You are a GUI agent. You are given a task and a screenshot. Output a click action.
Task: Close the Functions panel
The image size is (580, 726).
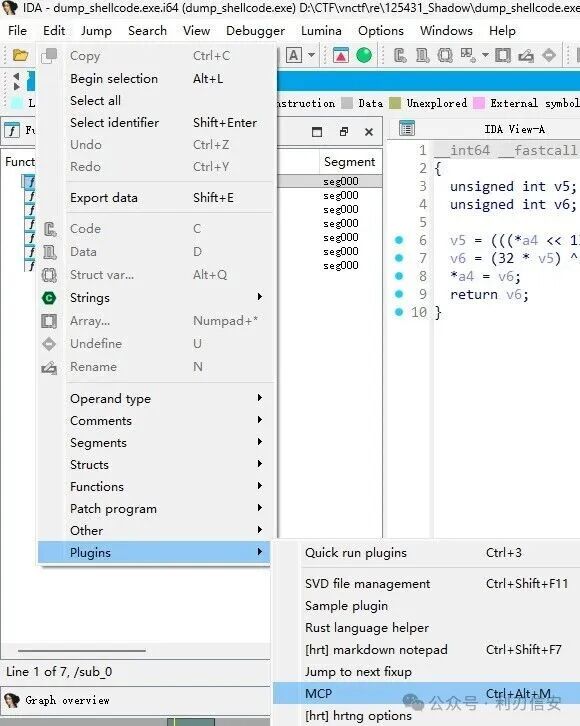click(369, 132)
